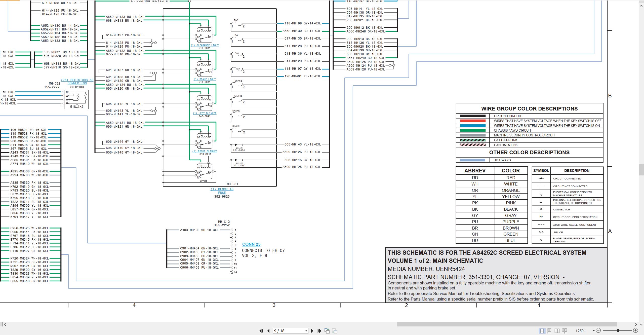Click the scroll right arrow
Image resolution: width=644 pixels, height=335 pixels.
pos(636,324)
